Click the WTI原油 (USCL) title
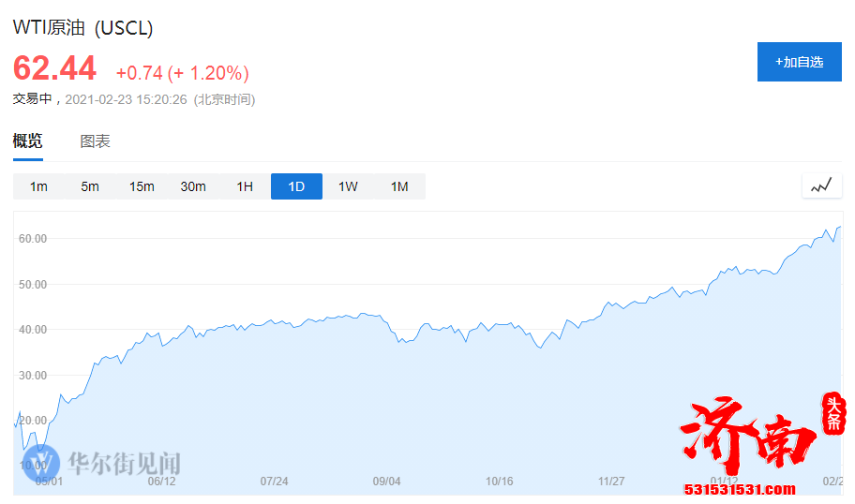The image size is (855, 504). (x=82, y=28)
